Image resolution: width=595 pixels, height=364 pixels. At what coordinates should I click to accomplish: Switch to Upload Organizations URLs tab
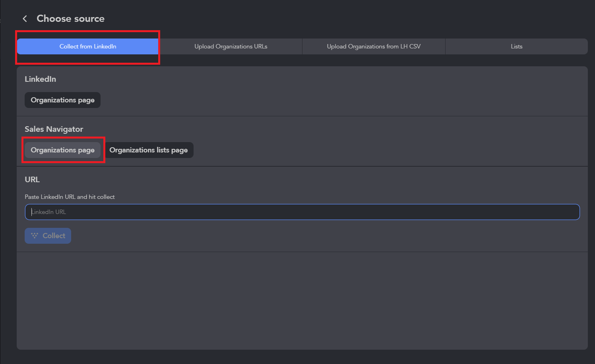pos(231,46)
